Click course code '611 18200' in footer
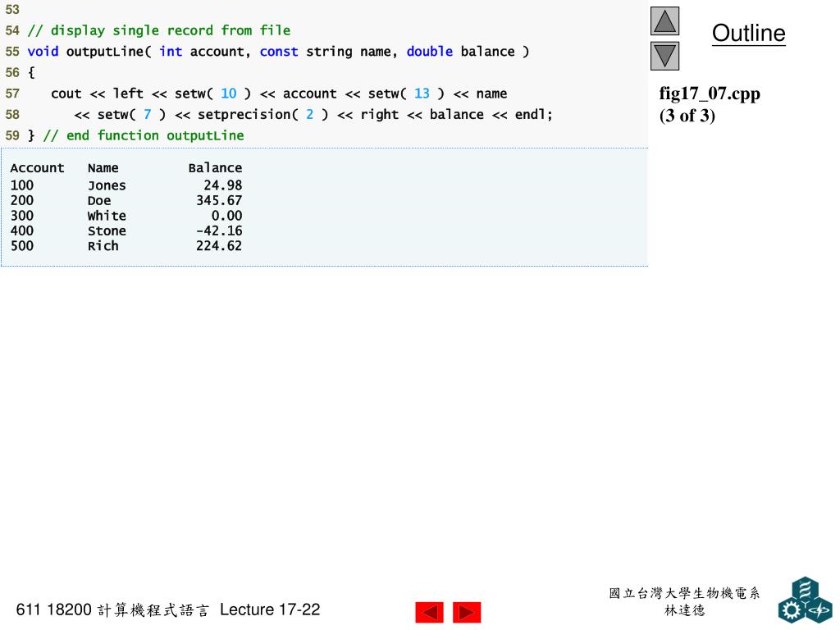 tap(53, 609)
